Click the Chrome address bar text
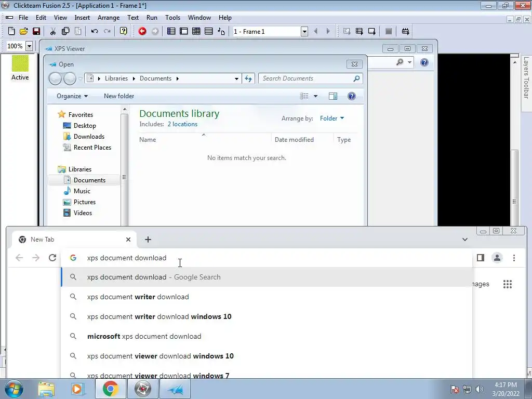This screenshot has height=399, width=532. pyautogui.click(x=127, y=258)
